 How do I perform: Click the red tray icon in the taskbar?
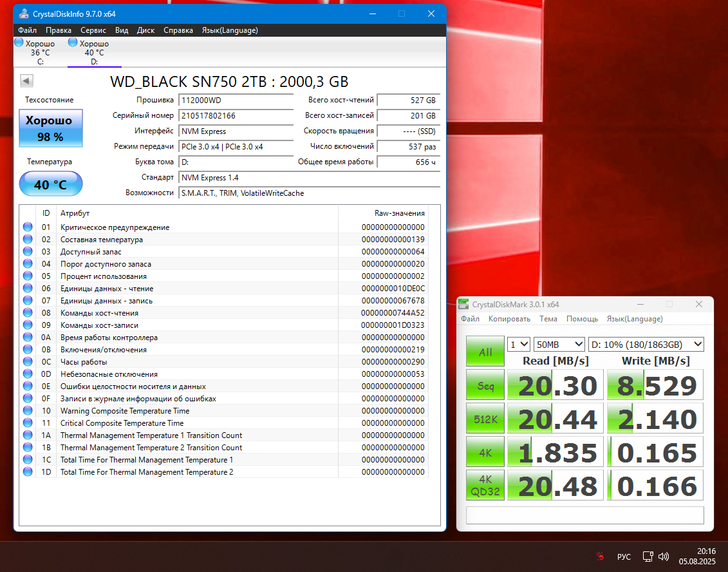click(600, 556)
